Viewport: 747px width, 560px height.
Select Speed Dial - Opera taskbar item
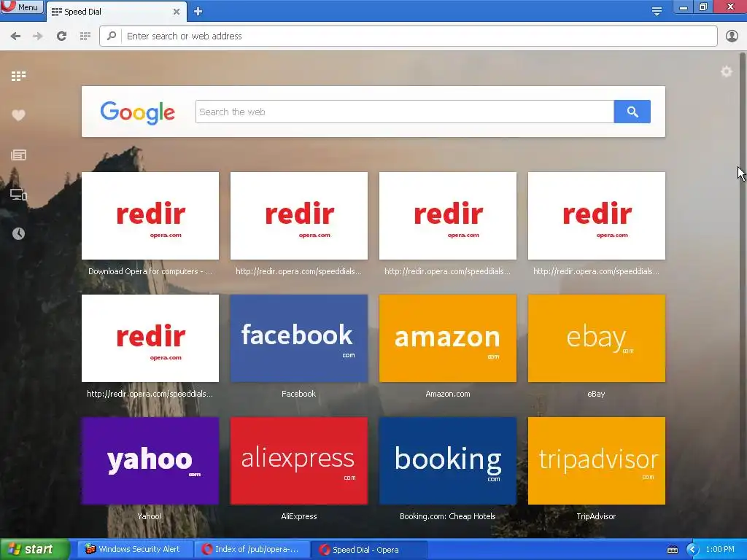pos(369,550)
